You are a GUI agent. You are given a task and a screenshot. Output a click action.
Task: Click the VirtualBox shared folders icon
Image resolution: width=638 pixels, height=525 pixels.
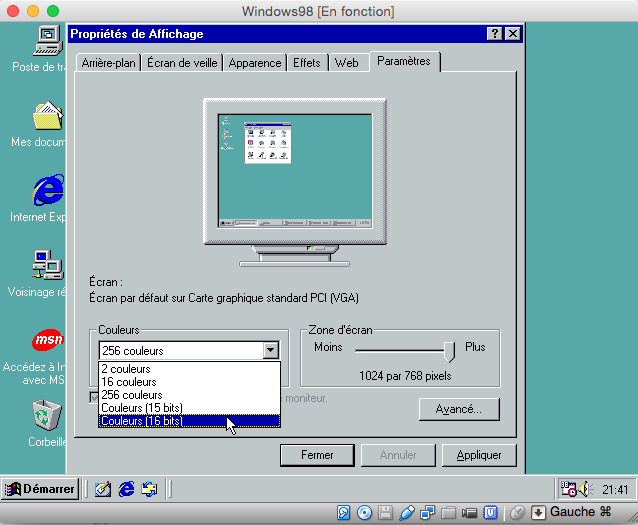tap(448, 512)
